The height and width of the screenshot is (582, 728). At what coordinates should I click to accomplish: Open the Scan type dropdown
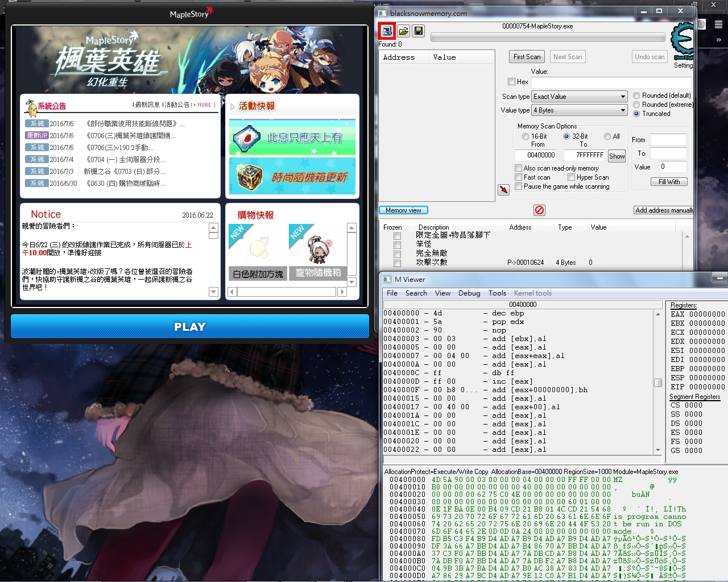point(579,97)
